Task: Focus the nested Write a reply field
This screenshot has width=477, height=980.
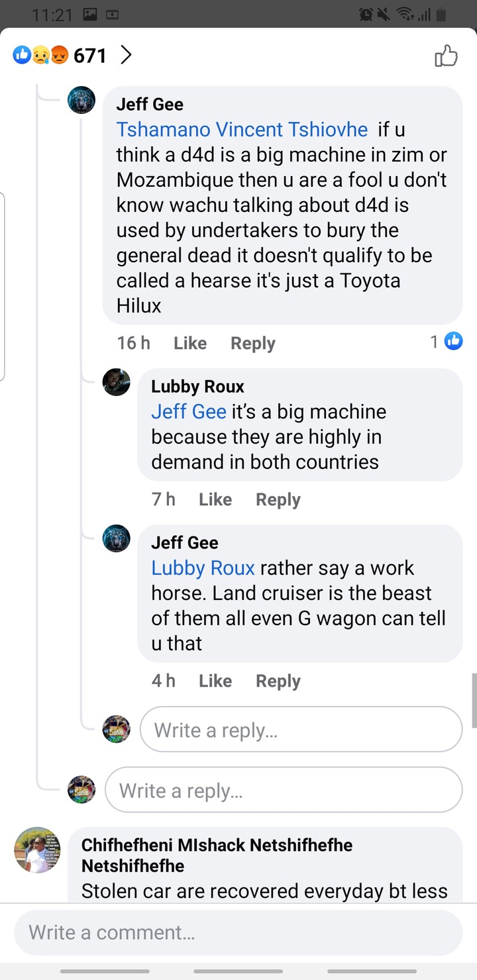Action: click(x=301, y=730)
